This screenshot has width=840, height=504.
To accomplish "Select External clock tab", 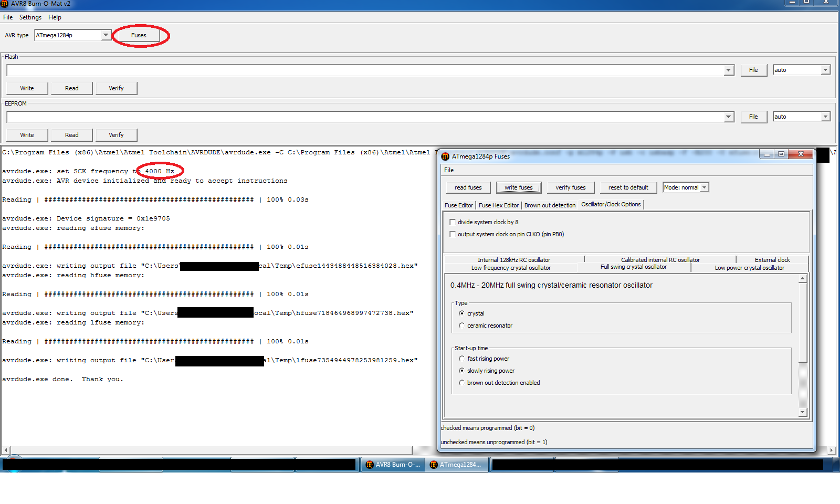I will (x=772, y=260).
